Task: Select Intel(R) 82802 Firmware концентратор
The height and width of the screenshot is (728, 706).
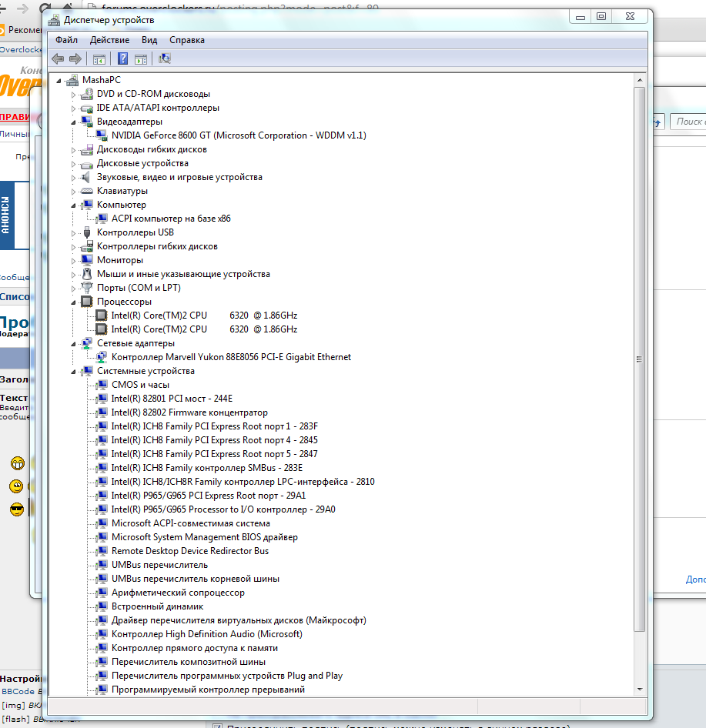Action: (x=189, y=412)
